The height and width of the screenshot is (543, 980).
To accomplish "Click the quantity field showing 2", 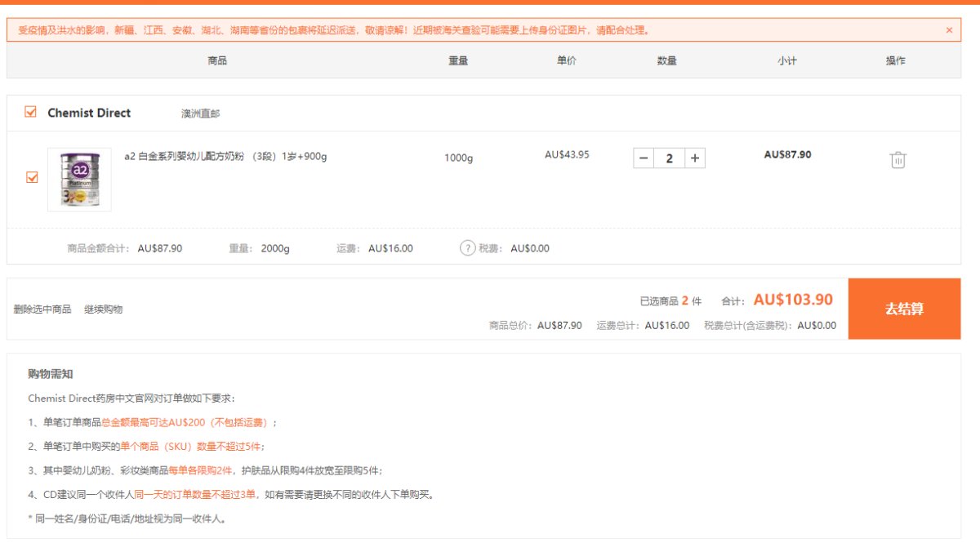I will tap(670, 158).
